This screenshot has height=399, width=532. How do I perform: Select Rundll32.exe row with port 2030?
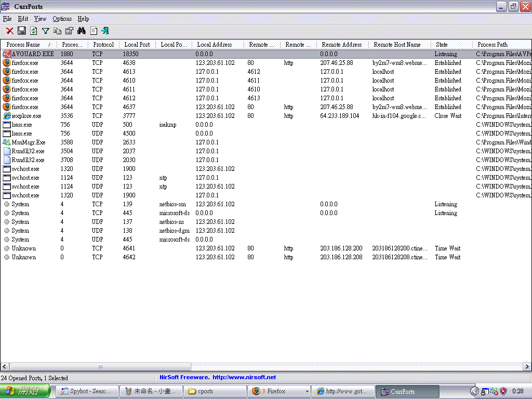[x=266, y=160]
